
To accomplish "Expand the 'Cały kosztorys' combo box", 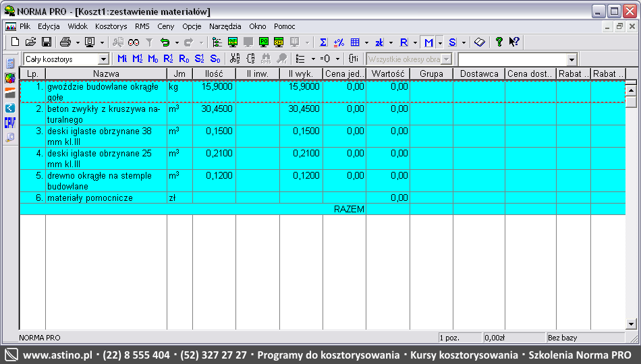I will pos(103,59).
